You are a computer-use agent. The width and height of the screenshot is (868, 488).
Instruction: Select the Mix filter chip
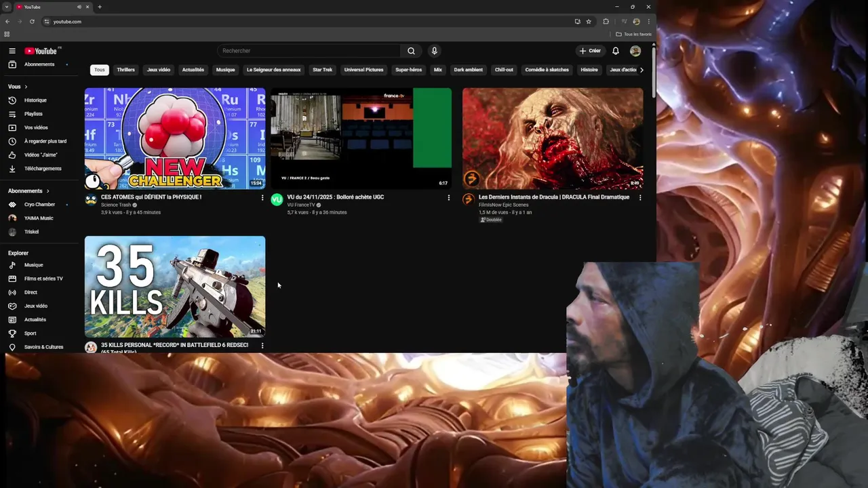(438, 70)
